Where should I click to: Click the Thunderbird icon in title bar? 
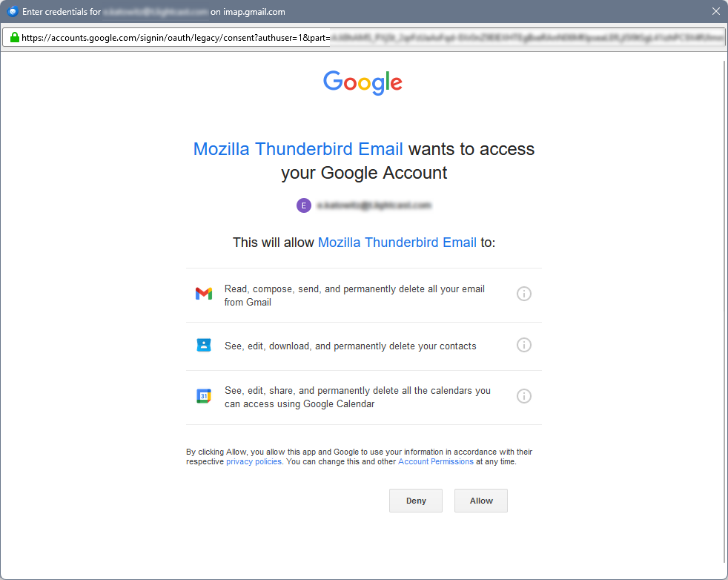13,11
